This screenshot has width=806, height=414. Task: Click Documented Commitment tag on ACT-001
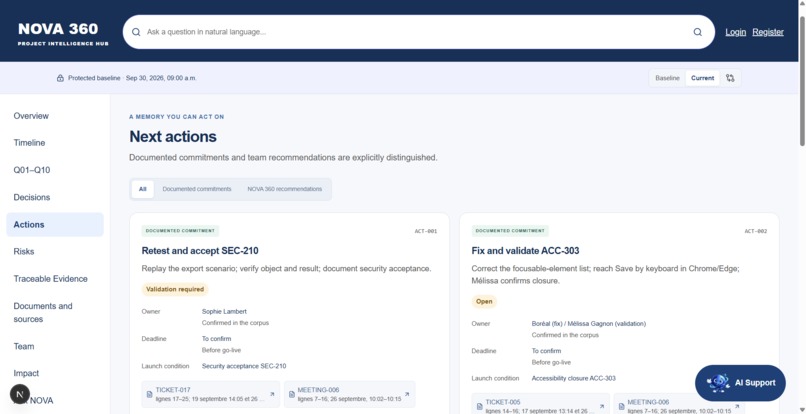[x=180, y=231]
